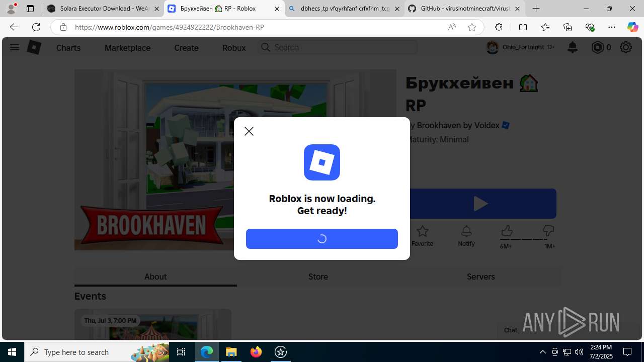View site information lock icon
The width and height of the screenshot is (644, 362).
click(63, 27)
